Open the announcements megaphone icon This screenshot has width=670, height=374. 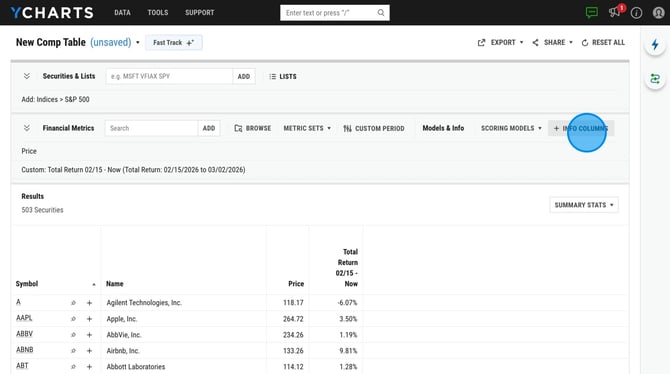[614, 12]
